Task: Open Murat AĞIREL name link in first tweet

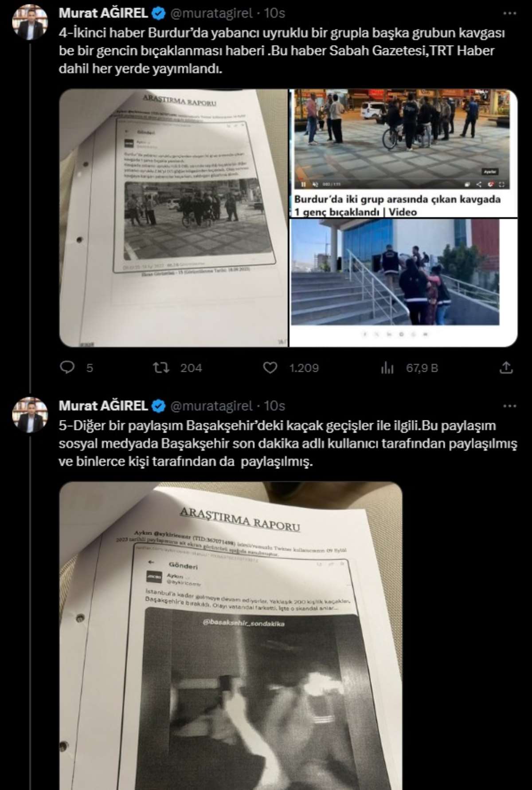Action: [103, 13]
